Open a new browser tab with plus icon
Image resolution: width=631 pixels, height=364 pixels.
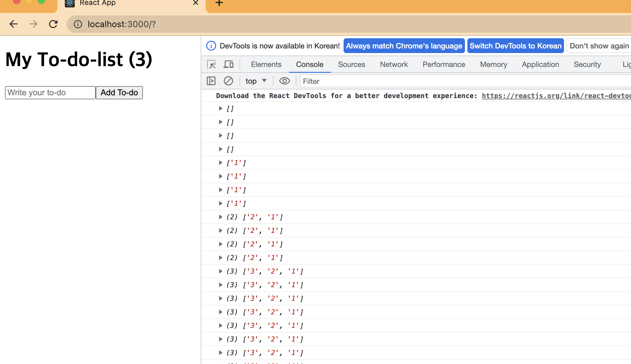(x=219, y=3)
